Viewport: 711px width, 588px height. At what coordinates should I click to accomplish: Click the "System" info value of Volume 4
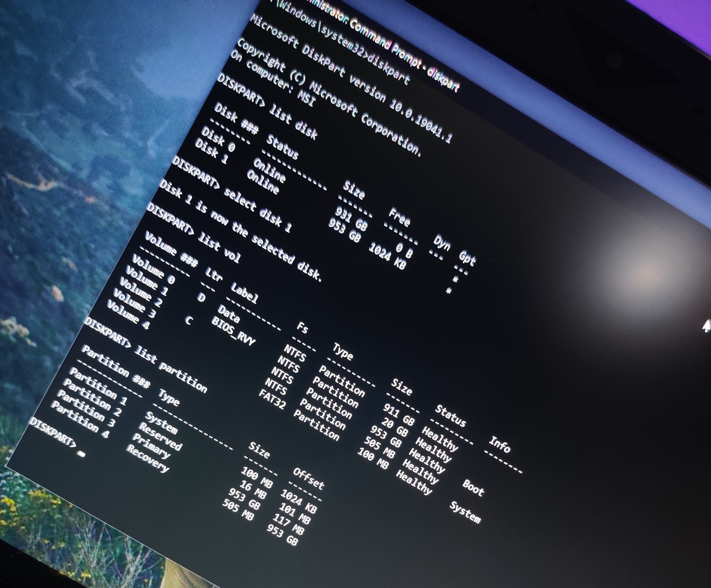click(x=465, y=512)
